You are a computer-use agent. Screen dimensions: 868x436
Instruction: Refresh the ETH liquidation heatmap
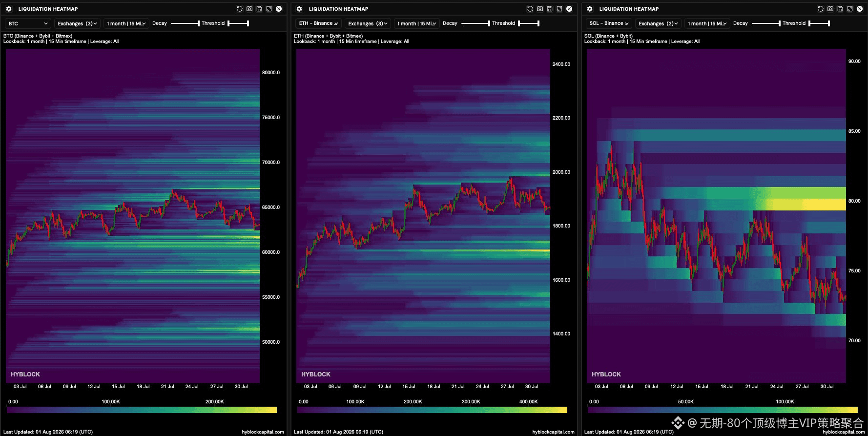point(530,9)
